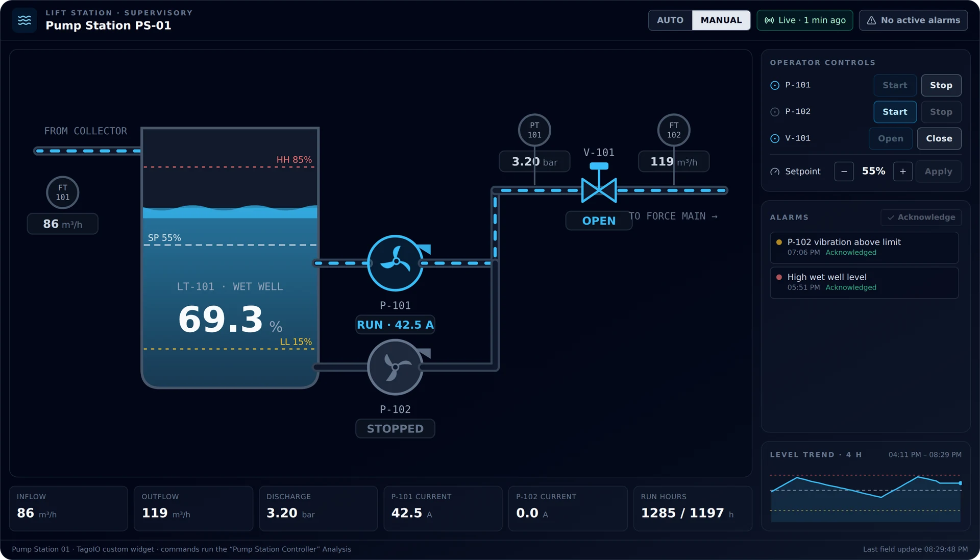Click the V-101 status icon in Operator Controls
This screenshot has height=560, width=980.
(x=775, y=138)
